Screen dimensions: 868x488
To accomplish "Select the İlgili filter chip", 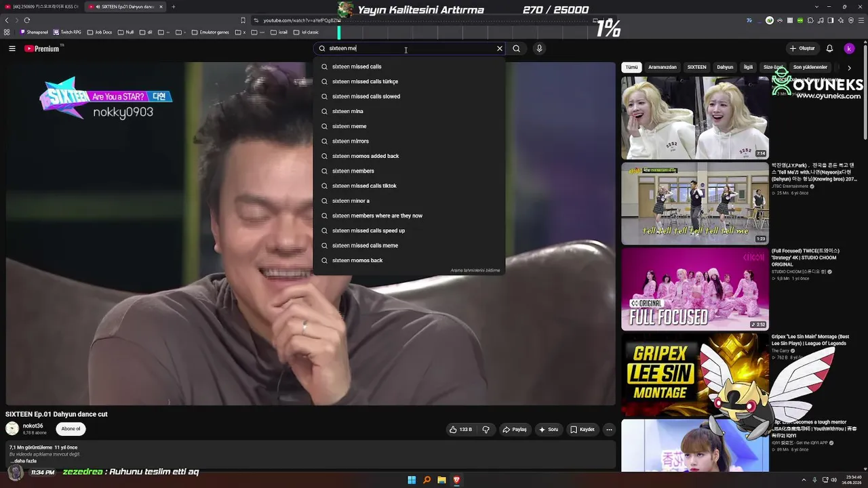I will 749,67.
